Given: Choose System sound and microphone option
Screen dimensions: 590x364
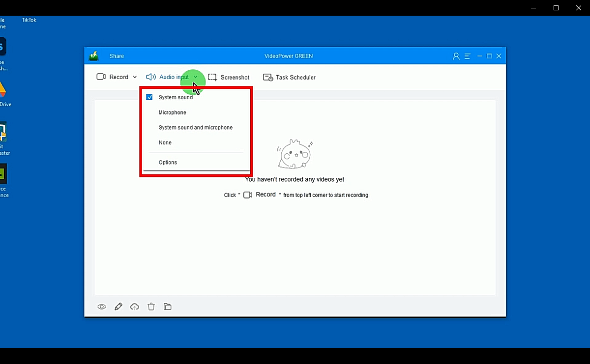Looking at the screenshot, I should coord(195,127).
